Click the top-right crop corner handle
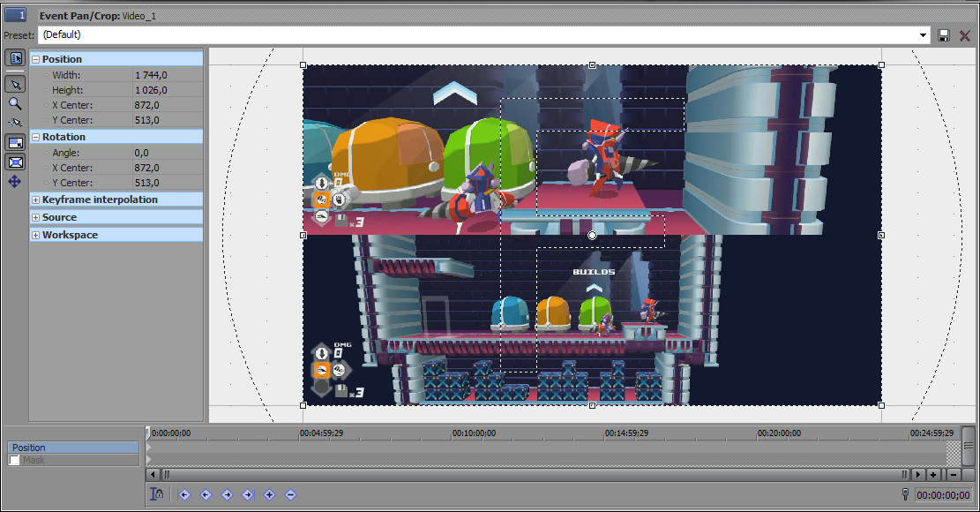Image resolution: width=980 pixels, height=512 pixels. tap(881, 65)
